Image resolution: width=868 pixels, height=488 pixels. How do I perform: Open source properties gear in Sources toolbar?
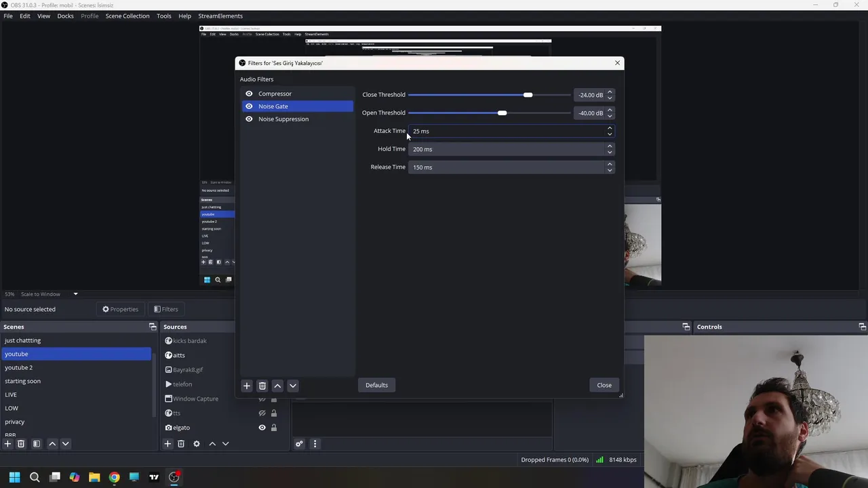coord(197,444)
